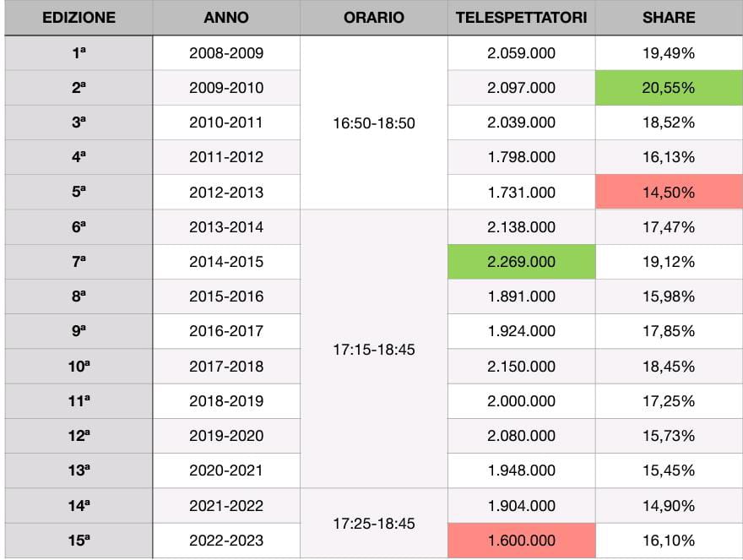Image resolution: width=743 pixels, height=560 pixels.
Task: Click the 17:15-18:45 time slot cell
Action: click(x=374, y=350)
